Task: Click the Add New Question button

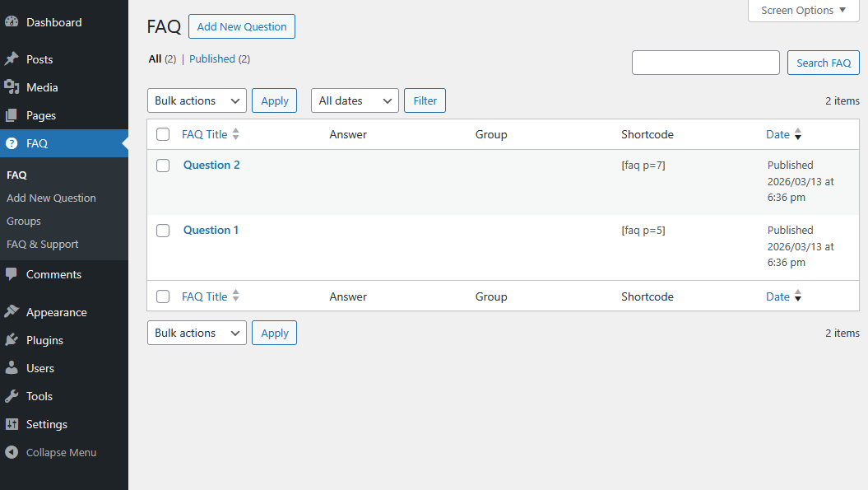Action: coord(242,26)
